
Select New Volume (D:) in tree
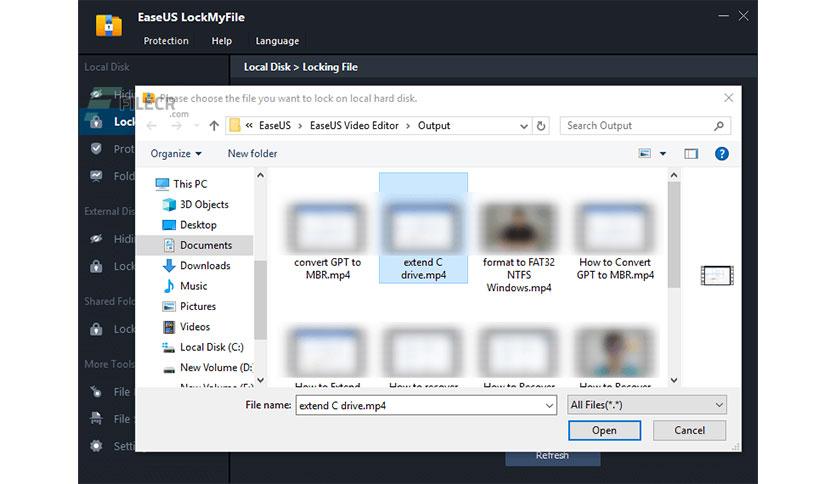[x=207, y=367]
